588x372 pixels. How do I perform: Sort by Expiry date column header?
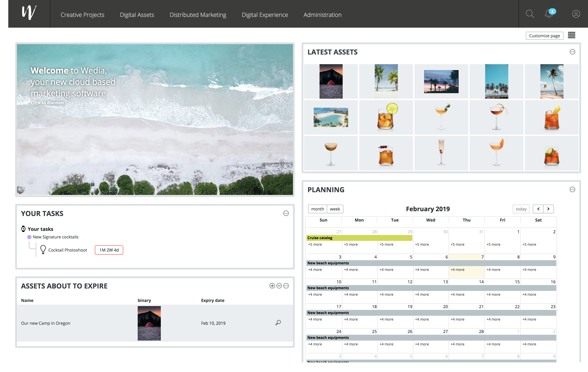[212, 300]
